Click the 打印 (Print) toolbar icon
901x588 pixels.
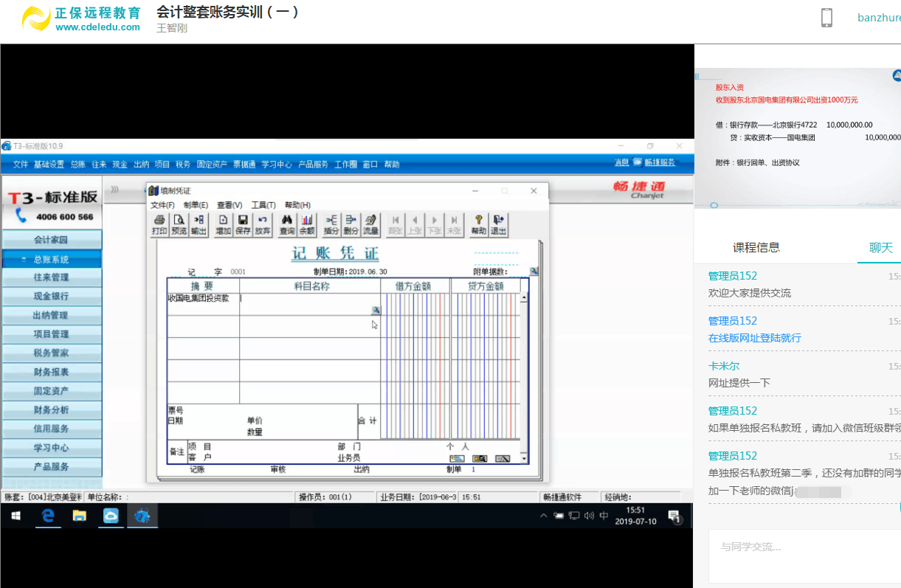158,224
